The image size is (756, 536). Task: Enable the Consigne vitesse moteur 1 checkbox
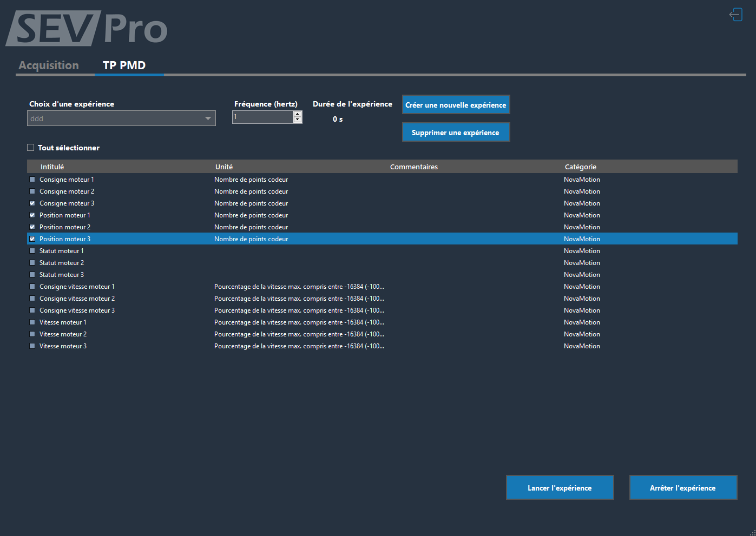(32, 287)
